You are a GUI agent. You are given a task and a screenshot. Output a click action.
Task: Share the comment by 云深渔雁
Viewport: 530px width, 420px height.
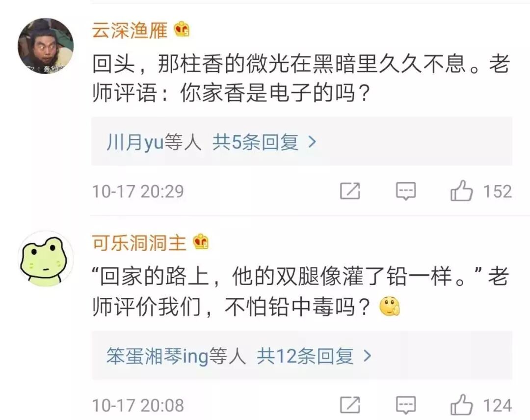coord(350,191)
